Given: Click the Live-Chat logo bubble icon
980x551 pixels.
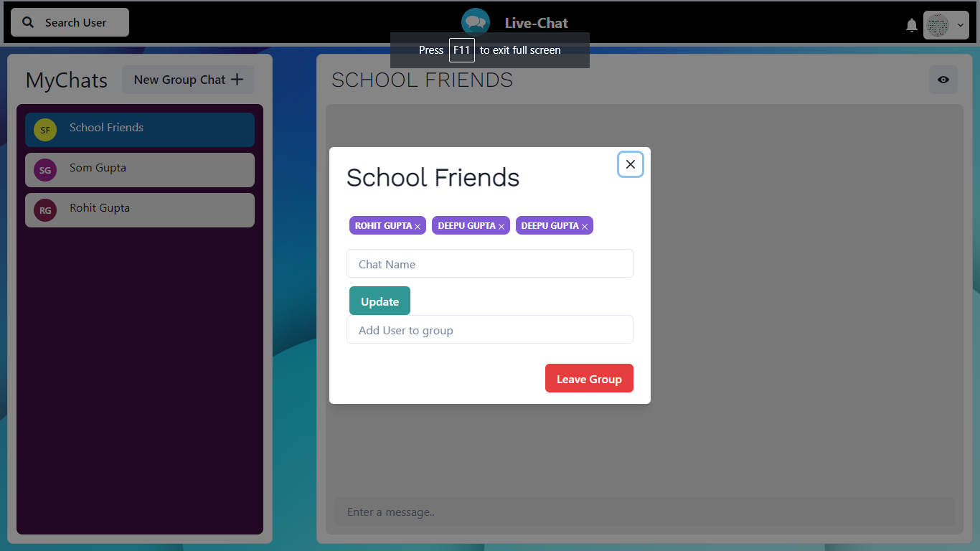Looking at the screenshot, I should point(475,22).
